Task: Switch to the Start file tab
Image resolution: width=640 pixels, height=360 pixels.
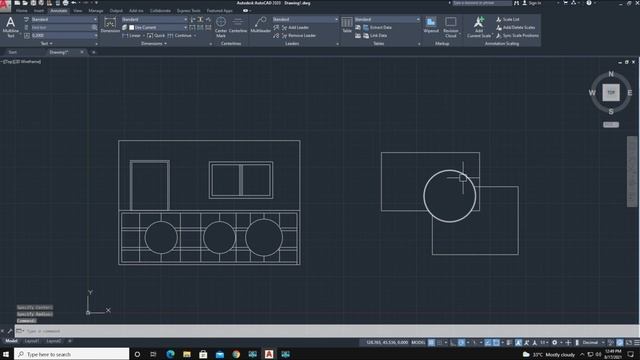Action: (13, 52)
